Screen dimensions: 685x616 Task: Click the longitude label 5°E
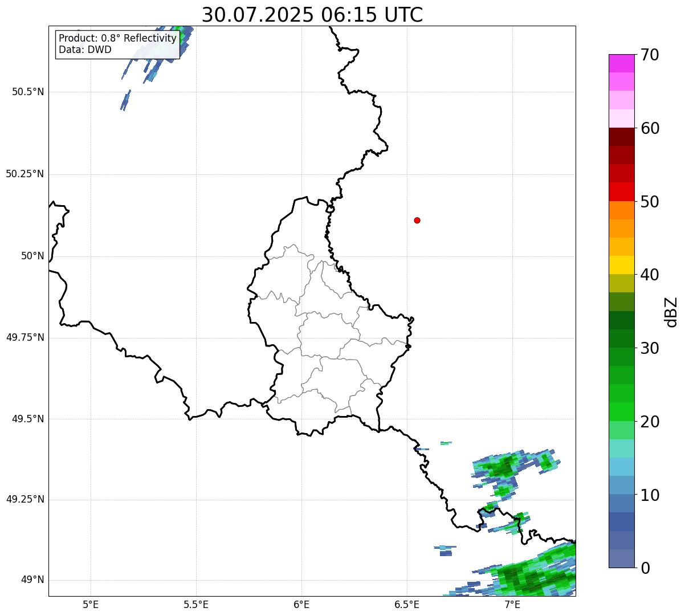pyautogui.click(x=91, y=605)
